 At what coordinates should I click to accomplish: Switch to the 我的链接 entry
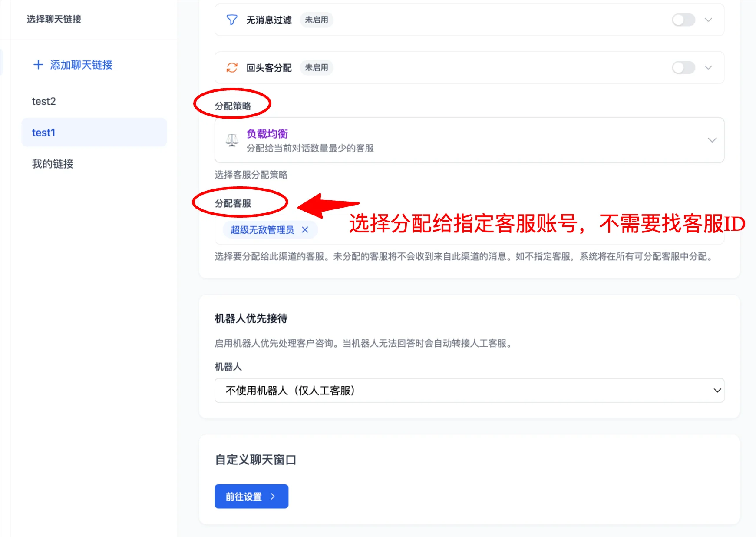pos(53,164)
